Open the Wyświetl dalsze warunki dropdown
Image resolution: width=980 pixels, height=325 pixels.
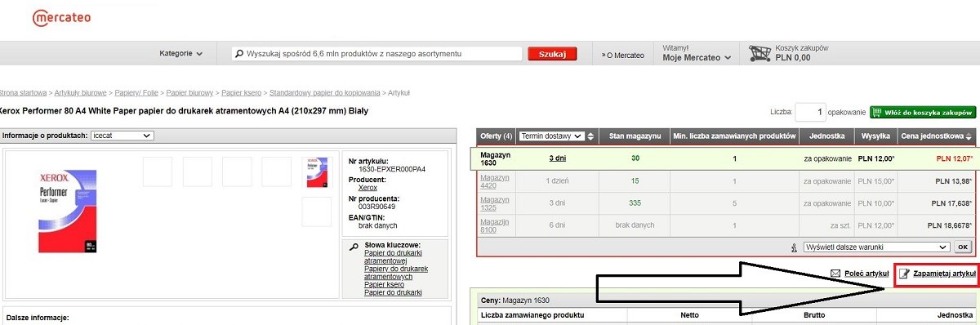click(877, 247)
